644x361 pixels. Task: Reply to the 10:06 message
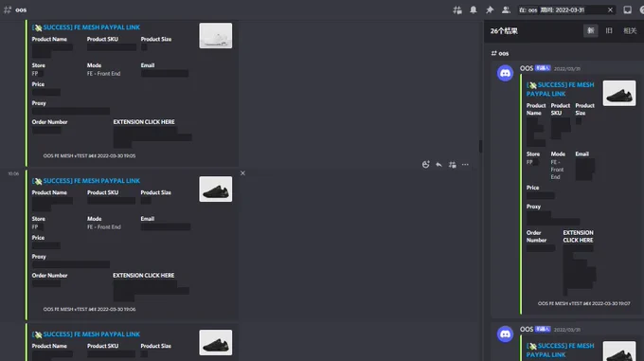click(x=438, y=165)
